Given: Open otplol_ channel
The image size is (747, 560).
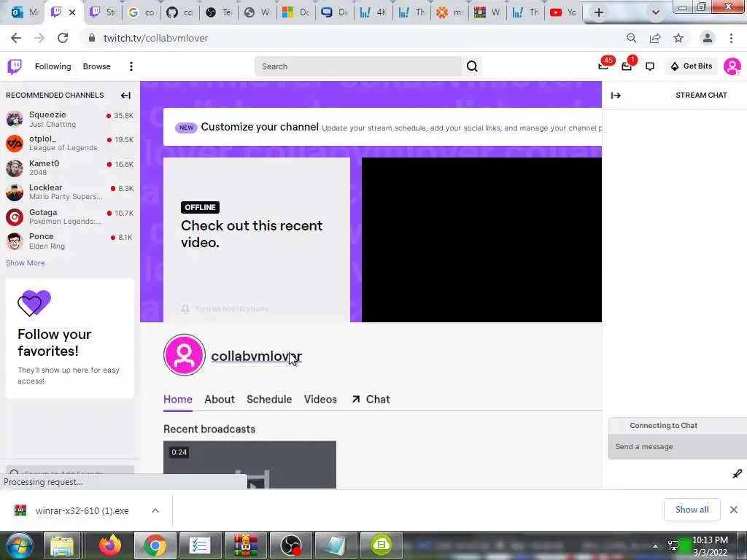Looking at the screenshot, I should (69, 143).
